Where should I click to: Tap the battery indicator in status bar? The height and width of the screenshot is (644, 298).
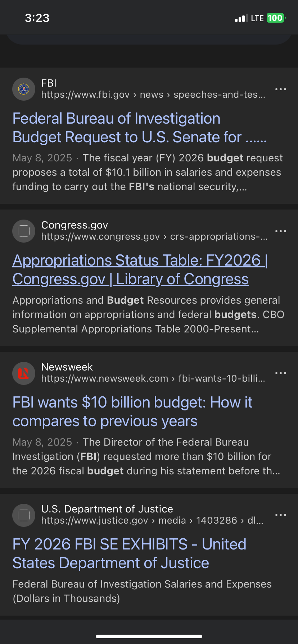(x=276, y=18)
